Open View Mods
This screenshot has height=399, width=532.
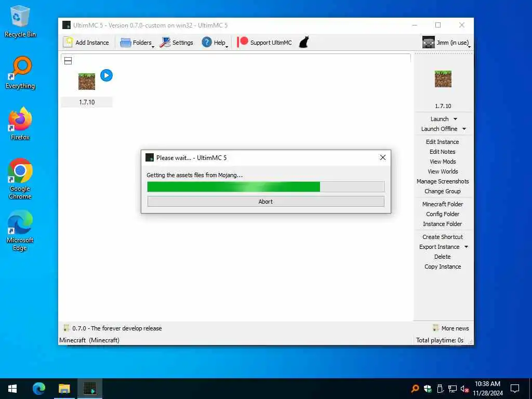[x=443, y=162]
